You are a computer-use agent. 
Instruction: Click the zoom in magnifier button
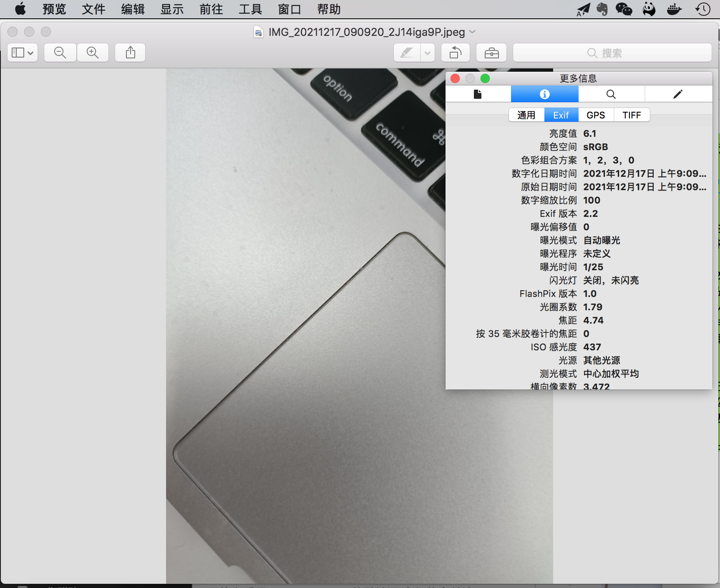tap(93, 53)
